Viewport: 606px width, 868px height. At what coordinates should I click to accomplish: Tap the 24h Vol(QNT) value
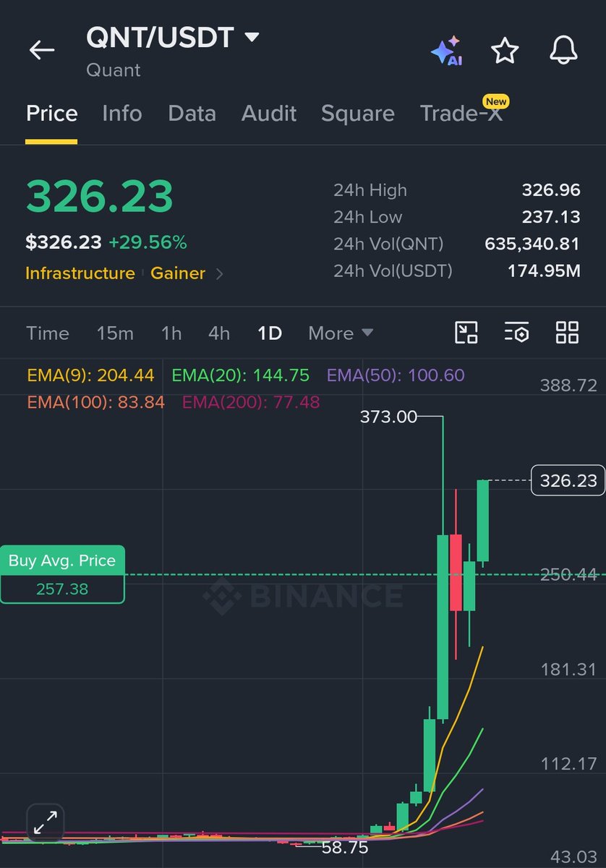coord(532,244)
